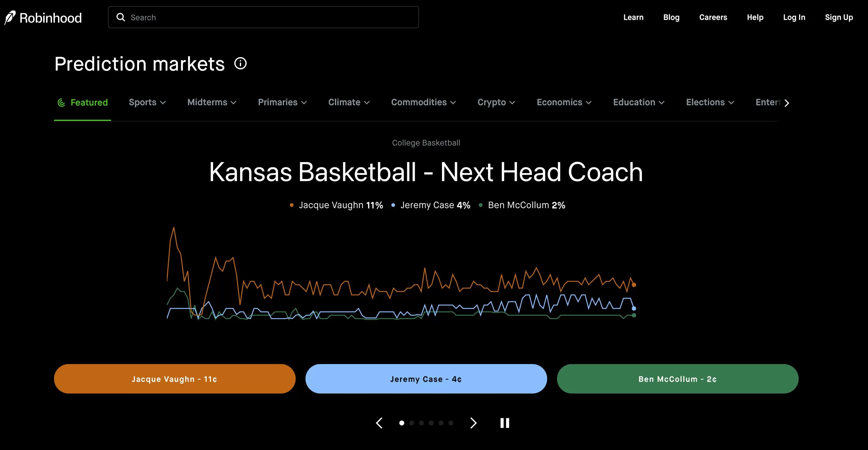The image size is (868, 450).
Task: Expand the Sports category dropdown
Action: click(147, 102)
